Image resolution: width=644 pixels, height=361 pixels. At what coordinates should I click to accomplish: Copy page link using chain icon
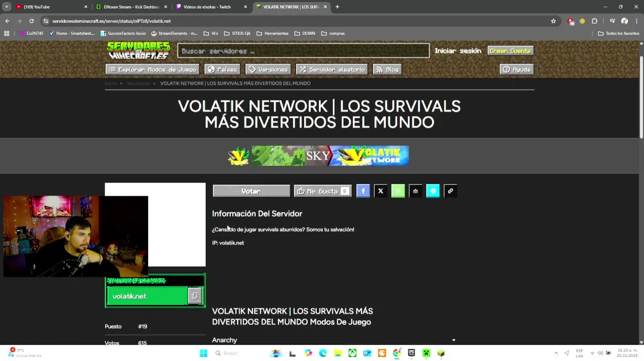coord(450,191)
